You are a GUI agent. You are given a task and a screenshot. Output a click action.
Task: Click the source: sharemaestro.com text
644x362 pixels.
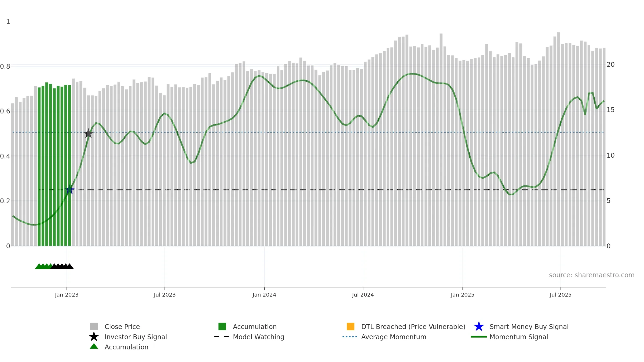pyautogui.click(x=592, y=275)
